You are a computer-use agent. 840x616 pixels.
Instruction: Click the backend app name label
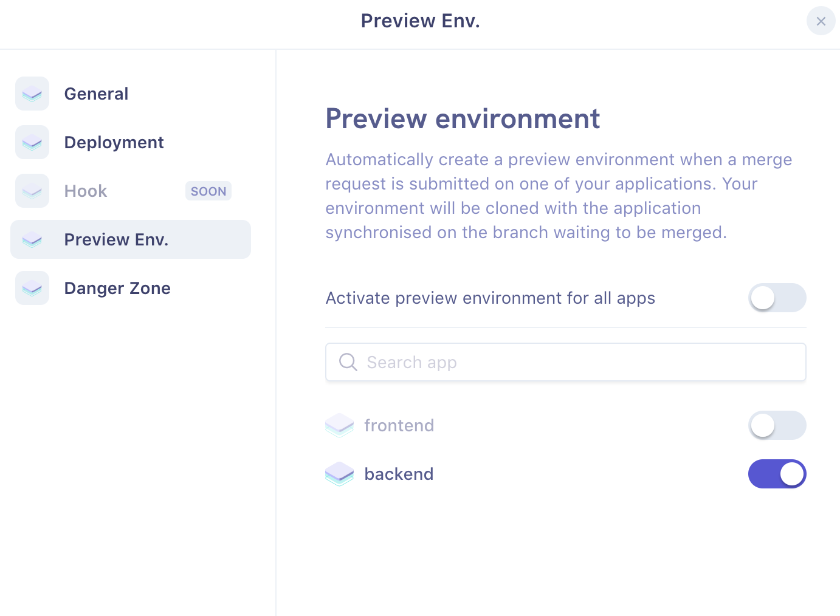tap(399, 474)
